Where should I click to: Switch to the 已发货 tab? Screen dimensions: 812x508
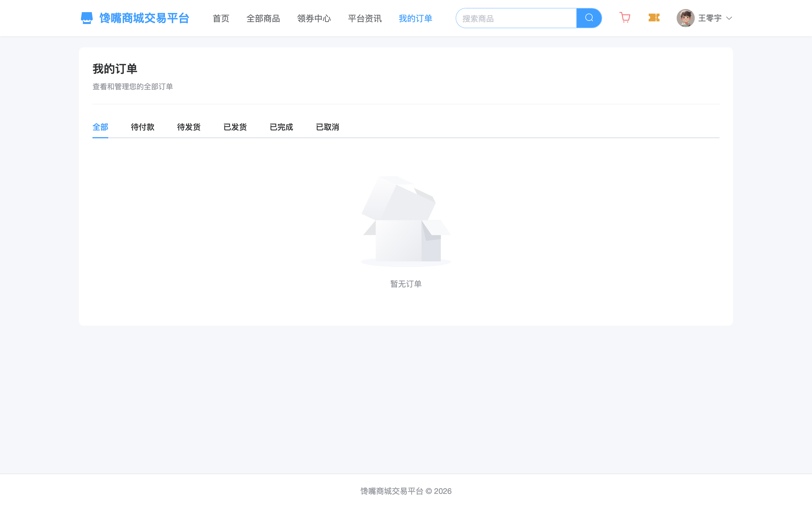(x=235, y=127)
